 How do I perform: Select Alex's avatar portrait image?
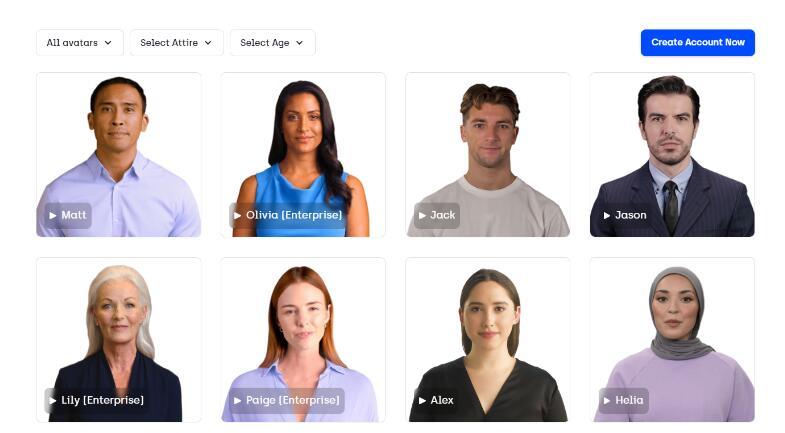coord(488,339)
